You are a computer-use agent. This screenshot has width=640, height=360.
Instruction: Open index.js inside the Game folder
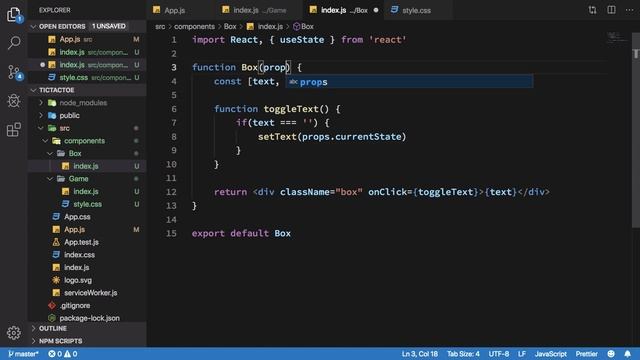pyautogui.click(x=87, y=191)
